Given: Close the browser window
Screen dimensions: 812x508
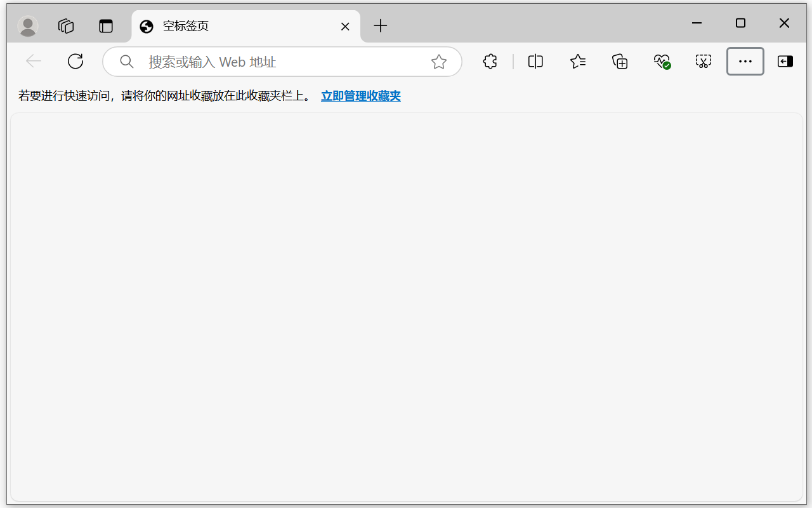Looking at the screenshot, I should coord(784,23).
